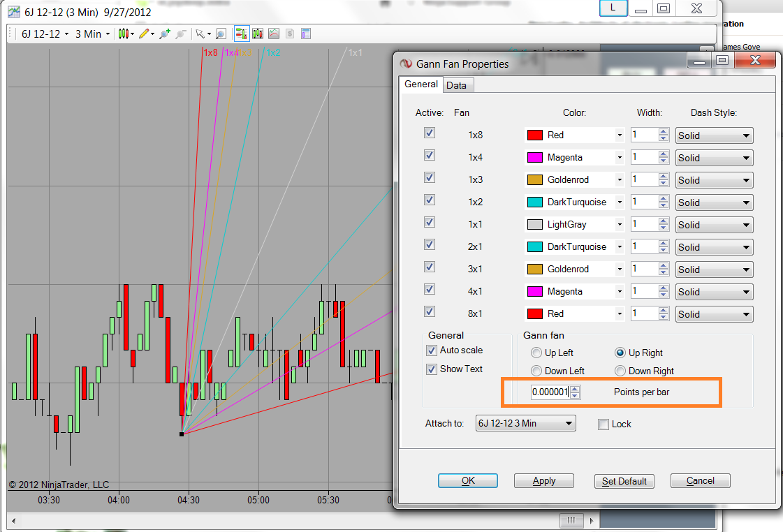This screenshot has height=532, width=783.
Task: Click the Set Default button
Action: coord(624,481)
